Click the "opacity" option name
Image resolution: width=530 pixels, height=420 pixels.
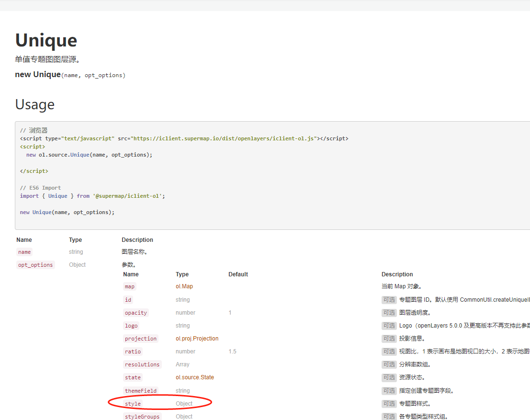pyautogui.click(x=136, y=313)
